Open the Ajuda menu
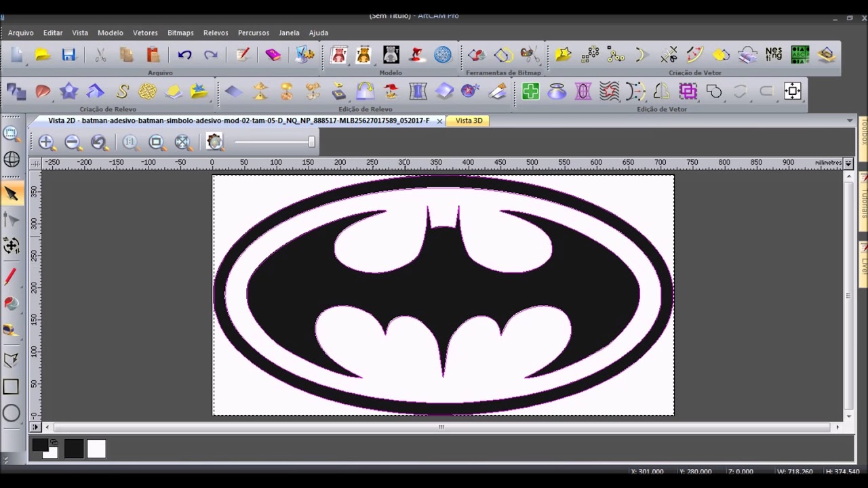 [319, 33]
